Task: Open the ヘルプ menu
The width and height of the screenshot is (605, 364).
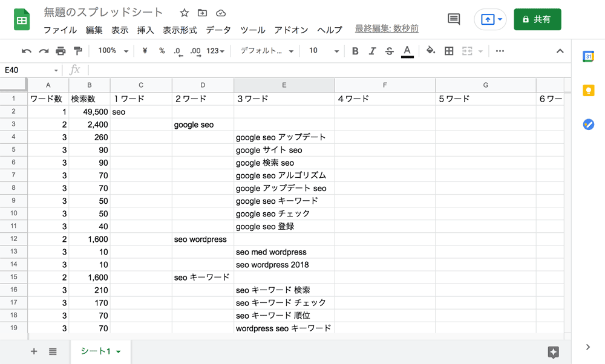Action: pos(330,30)
